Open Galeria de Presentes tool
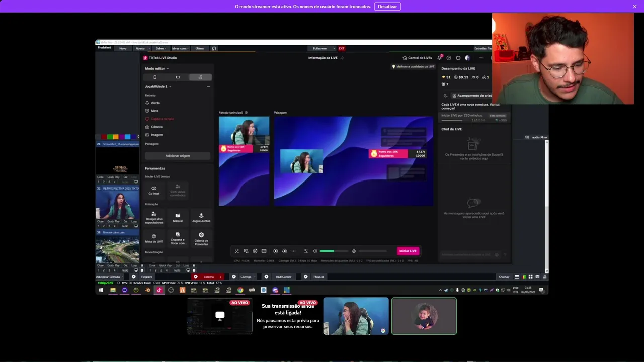644x362 pixels. click(201, 238)
